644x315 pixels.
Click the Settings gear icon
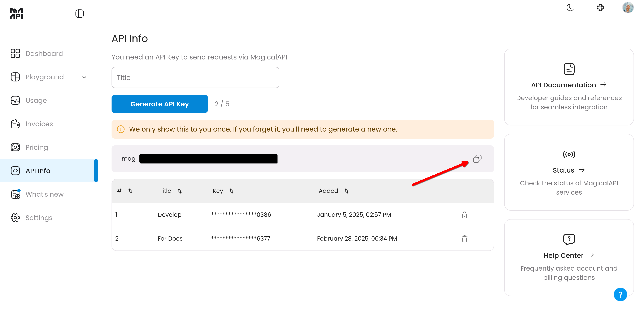coord(15,218)
